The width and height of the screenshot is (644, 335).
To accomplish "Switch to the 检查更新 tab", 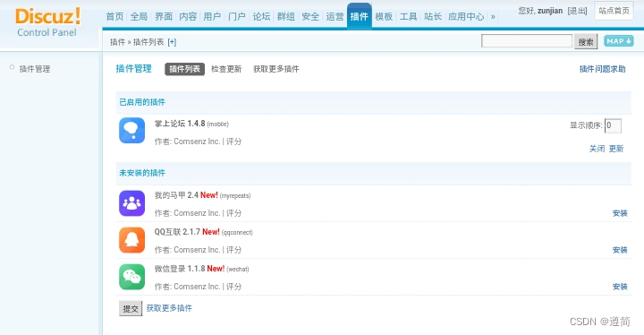I will click(x=226, y=69).
